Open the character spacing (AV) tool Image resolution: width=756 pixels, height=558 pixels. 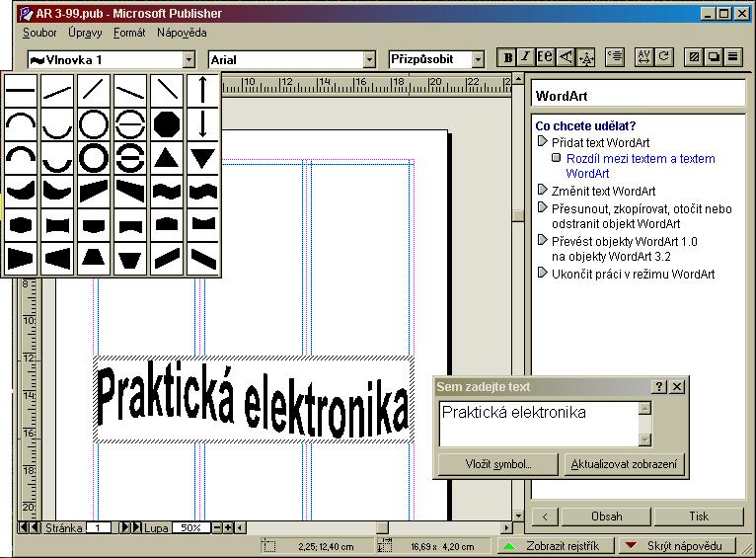(643, 57)
